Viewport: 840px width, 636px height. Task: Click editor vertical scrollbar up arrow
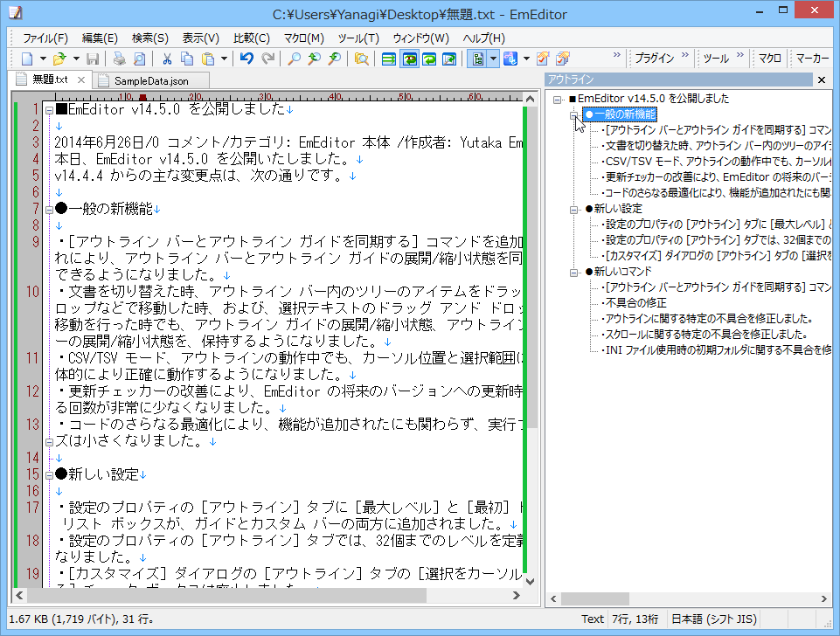(x=531, y=100)
